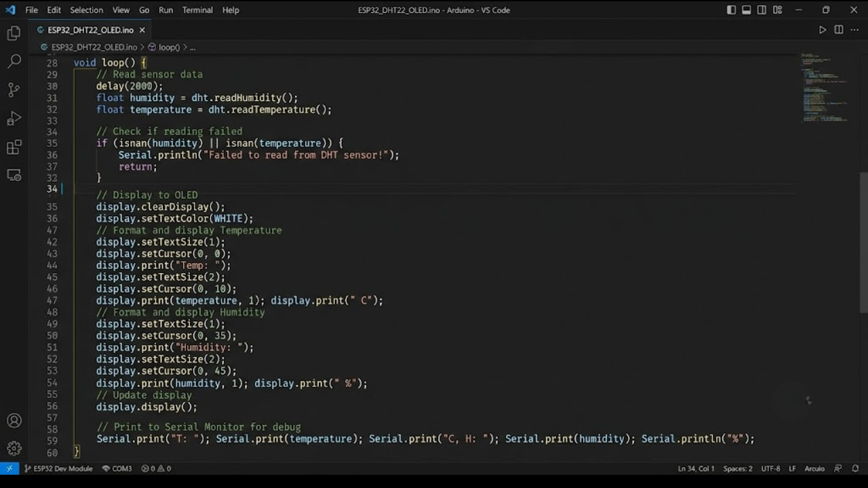Open the notifications bell in the status bar
This screenshot has height=488, width=868.
tap(856, 468)
